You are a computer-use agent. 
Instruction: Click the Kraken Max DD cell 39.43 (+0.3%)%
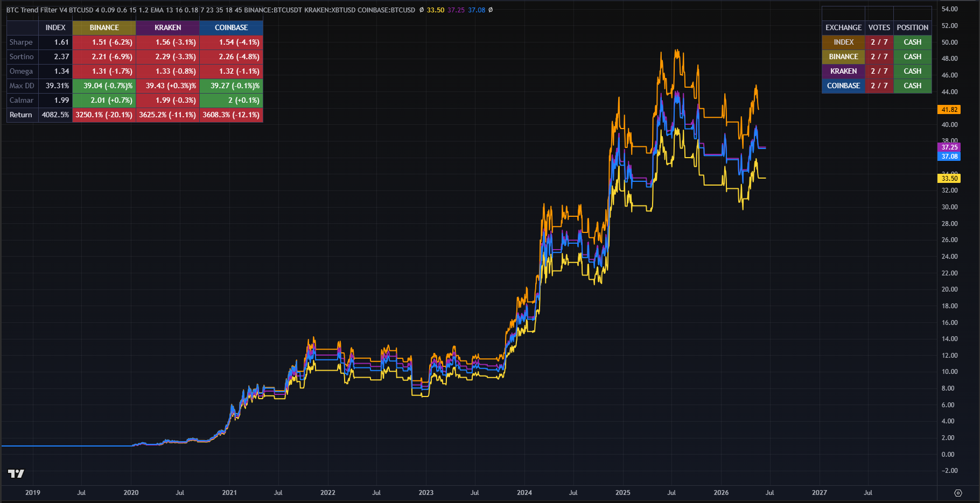[x=168, y=86]
